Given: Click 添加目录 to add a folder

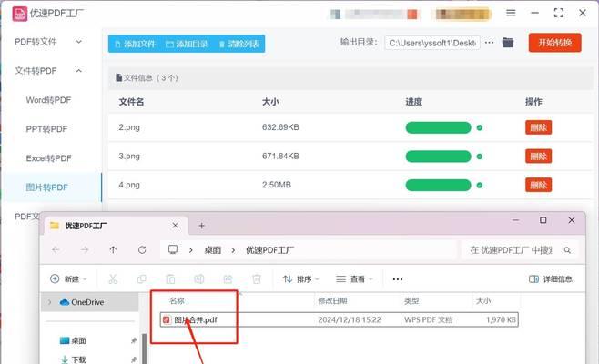Looking at the screenshot, I should coord(188,44).
